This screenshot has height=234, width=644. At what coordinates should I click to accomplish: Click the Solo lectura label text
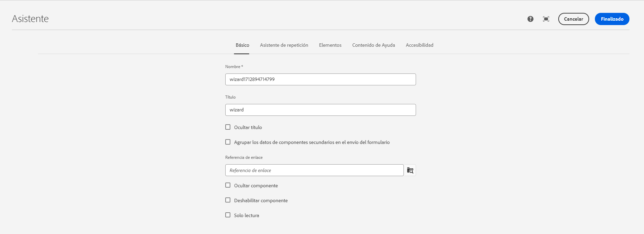246,215
